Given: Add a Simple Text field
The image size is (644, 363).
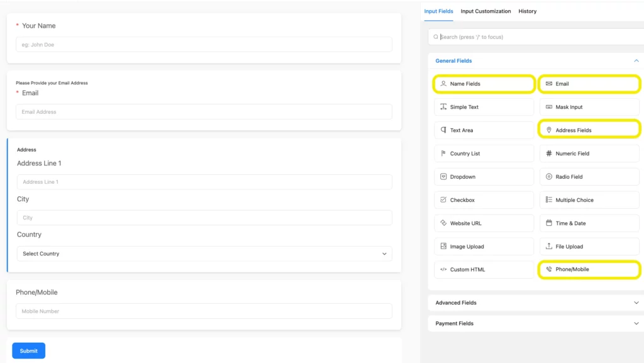Looking at the screenshot, I should tap(484, 107).
